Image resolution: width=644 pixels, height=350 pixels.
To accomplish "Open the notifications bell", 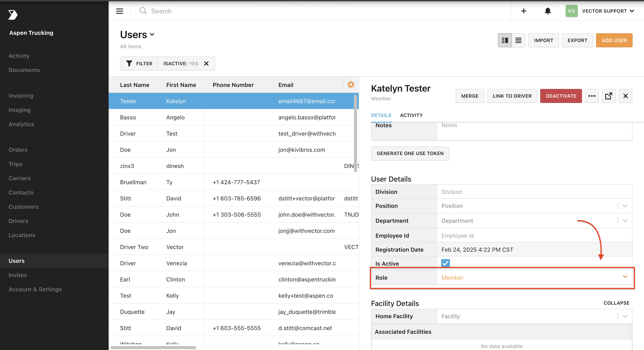I will 547,11.
